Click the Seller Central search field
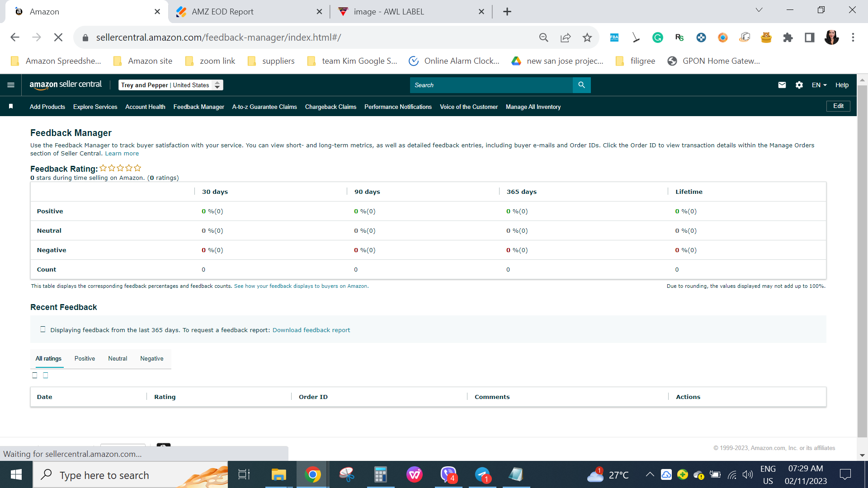Image resolution: width=868 pixels, height=488 pixels. coord(491,85)
